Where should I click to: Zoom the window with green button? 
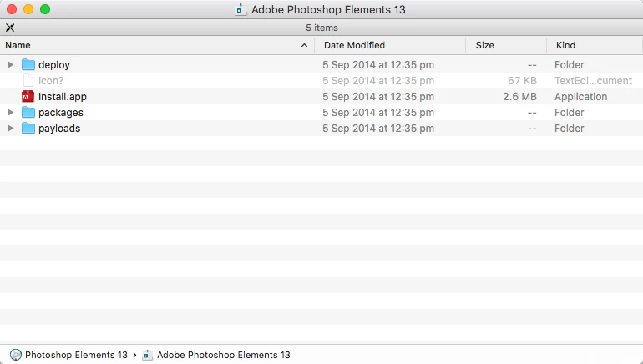(45, 9)
